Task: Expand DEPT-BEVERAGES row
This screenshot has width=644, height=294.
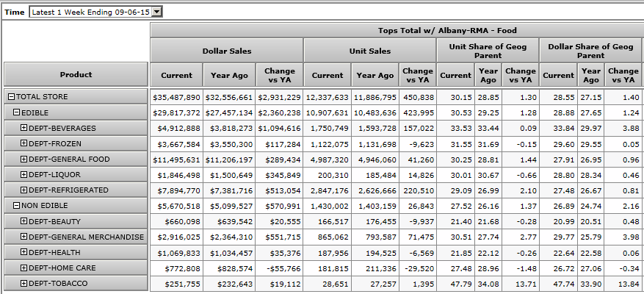Action: click(23, 128)
